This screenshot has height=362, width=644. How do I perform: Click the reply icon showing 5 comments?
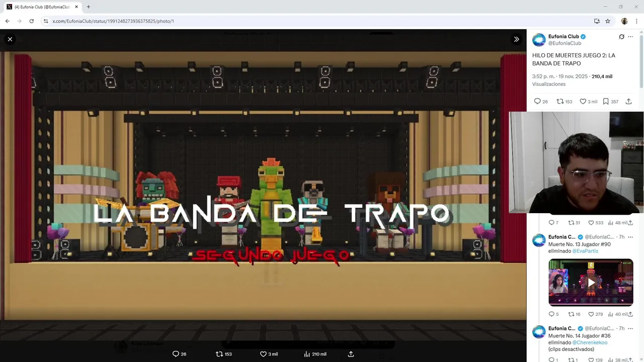coord(551,314)
